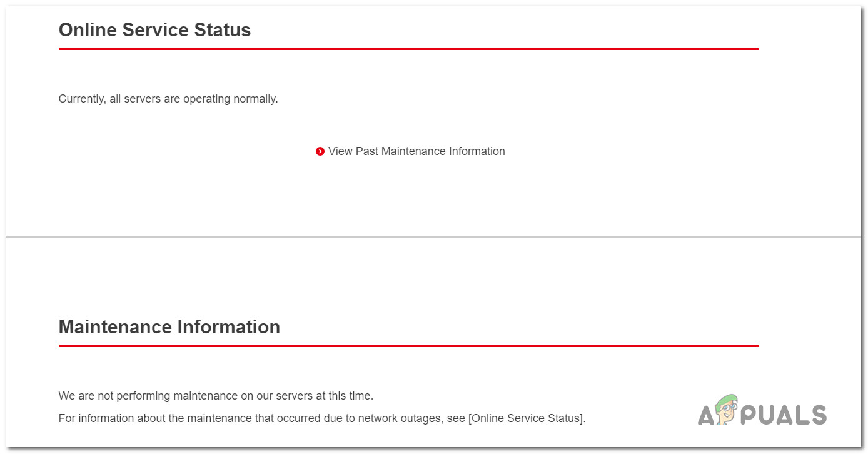Click the red underline beneath Maintenance Information heading
This screenshot has height=454, width=868.
pyautogui.click(x=408, y=346)
